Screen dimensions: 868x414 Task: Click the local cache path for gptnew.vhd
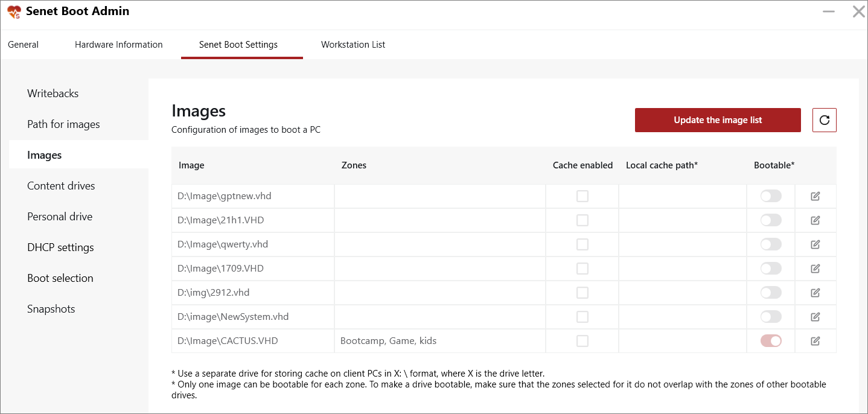pos(683,196)
